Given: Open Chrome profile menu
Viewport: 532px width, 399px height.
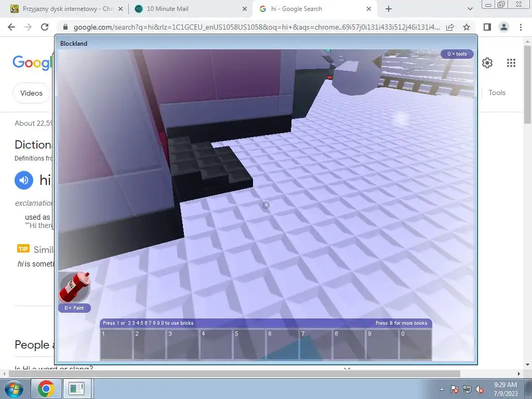Looking at the screenshot, I should [504, 27].
